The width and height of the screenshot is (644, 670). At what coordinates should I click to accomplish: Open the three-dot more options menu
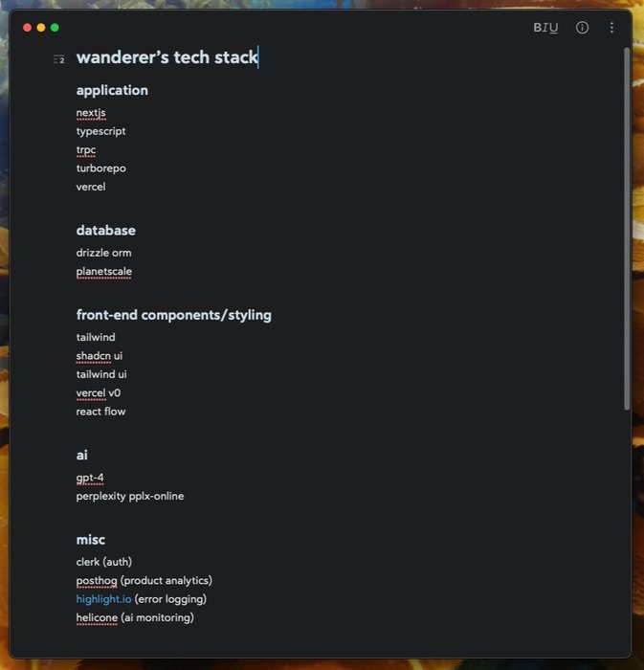[x=612, y=28]
